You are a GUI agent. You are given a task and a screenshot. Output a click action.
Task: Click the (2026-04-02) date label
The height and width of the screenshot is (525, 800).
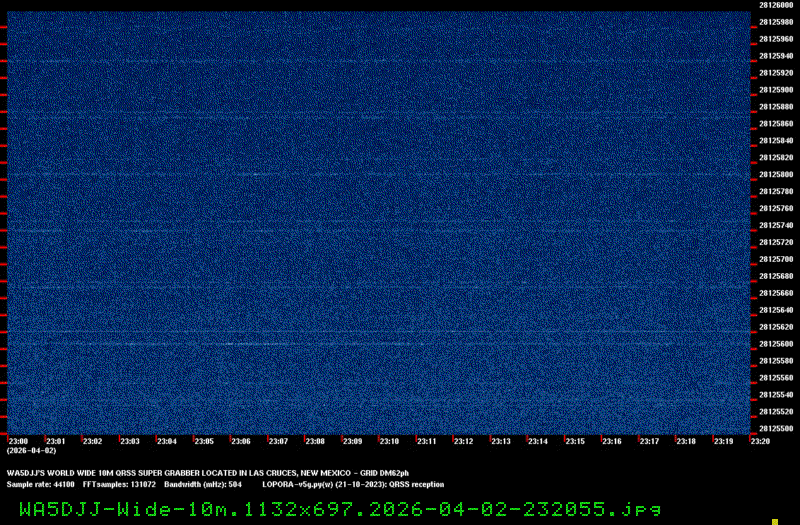tap(32, 451)
